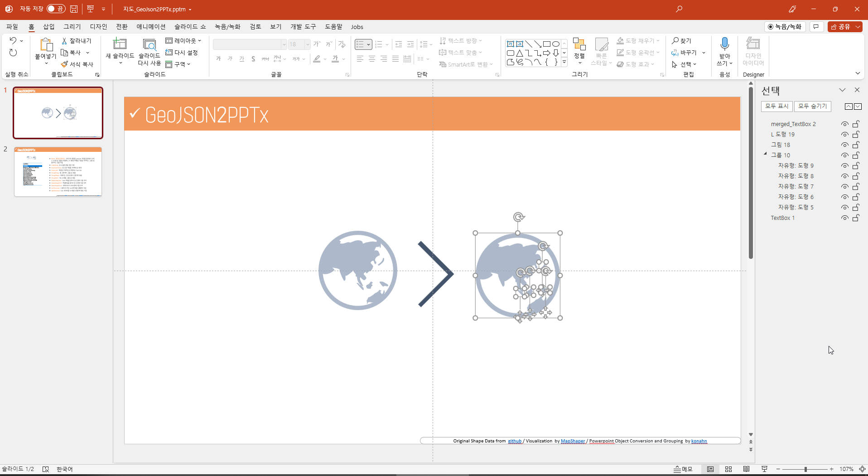Click the Align Center paragraph icon

[372, 59]
